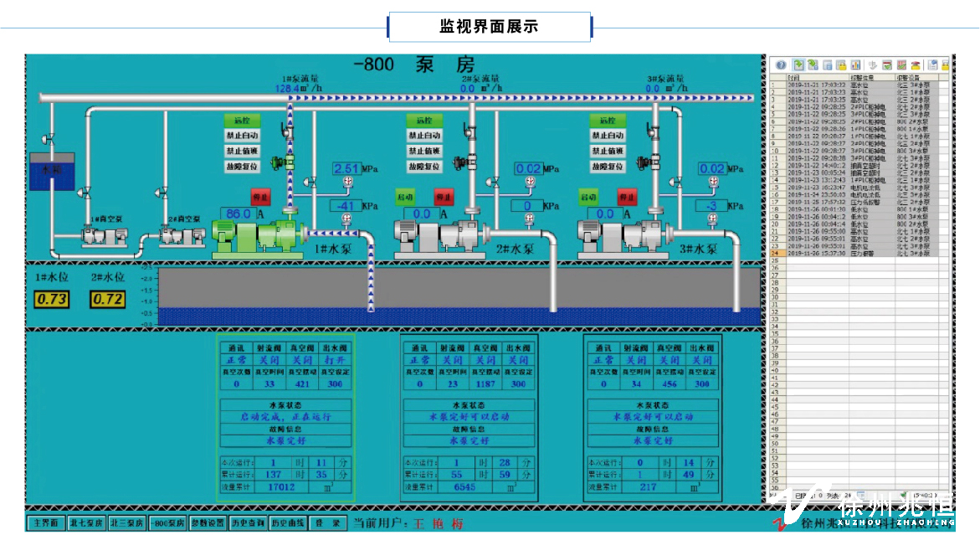Image resolution: width=980 pixels, height=535 pixels.
Task: Click the red alarm beacon toolbar icon
Action: tap(915, 64)
